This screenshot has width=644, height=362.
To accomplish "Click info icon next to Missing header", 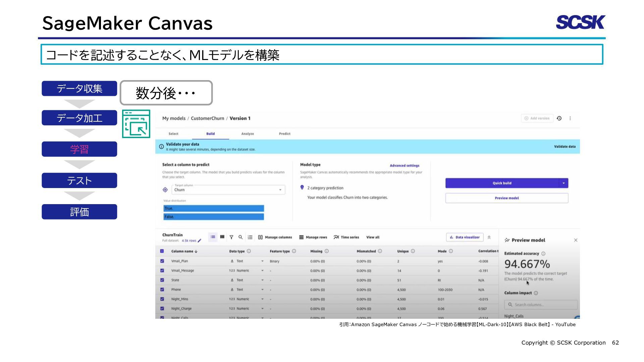I will (x=327, y=251).
